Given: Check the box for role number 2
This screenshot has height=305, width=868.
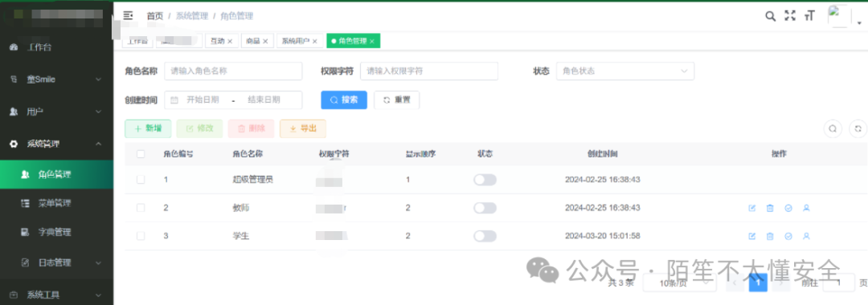Looking at the screenshot, I should pos(141,208).
